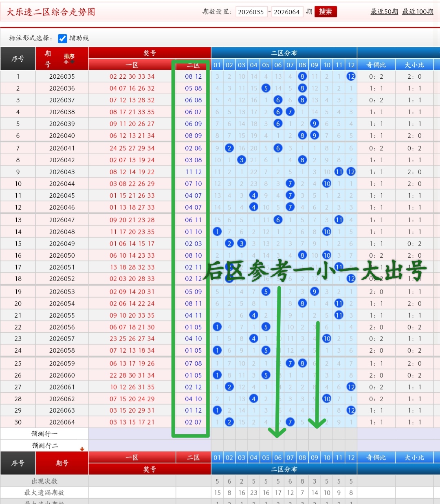Select blue ball 07 in row 2026064
Image resolution: width=440 pixels, height=504 pixels.
click(x=290, y=422)
